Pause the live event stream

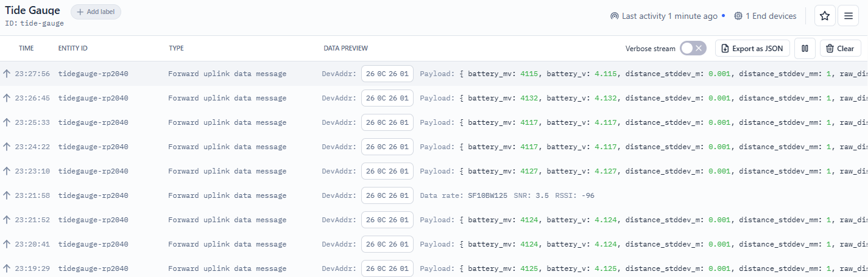[x=805, y=49]
